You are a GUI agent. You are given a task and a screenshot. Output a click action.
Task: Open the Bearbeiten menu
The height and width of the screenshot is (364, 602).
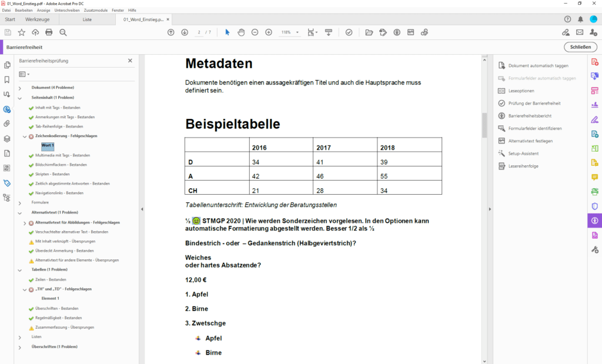[24, 11]
